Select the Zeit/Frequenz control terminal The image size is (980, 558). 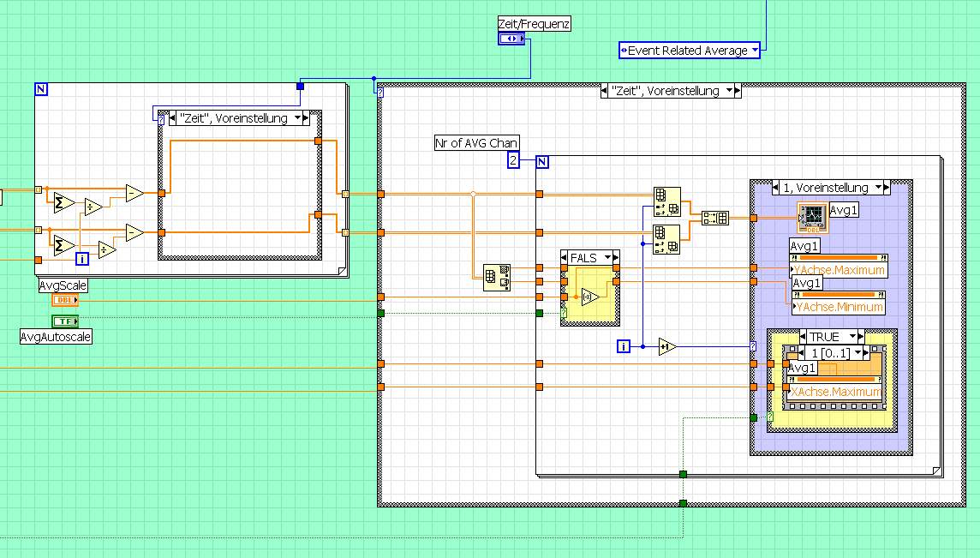tap(511, 39)
